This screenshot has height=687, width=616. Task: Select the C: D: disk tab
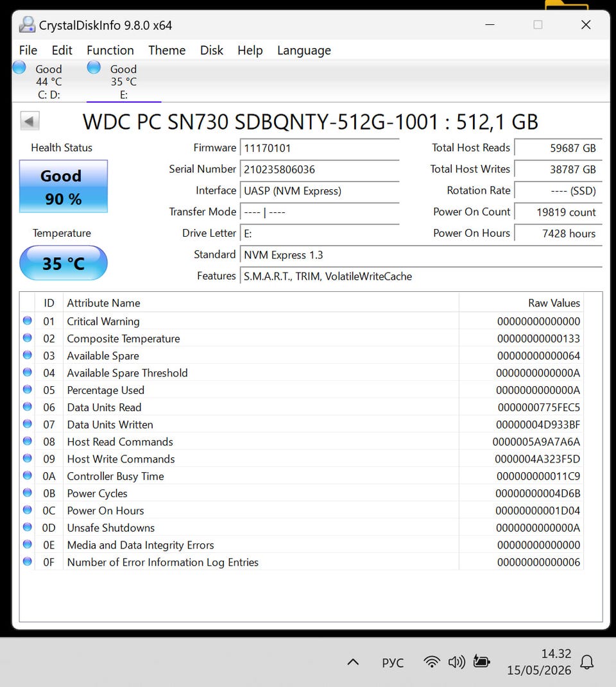pos(49,81)
